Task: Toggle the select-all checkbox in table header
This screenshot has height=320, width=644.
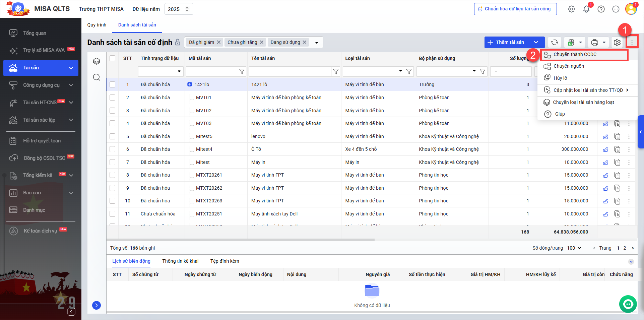Action: point(113,58)
